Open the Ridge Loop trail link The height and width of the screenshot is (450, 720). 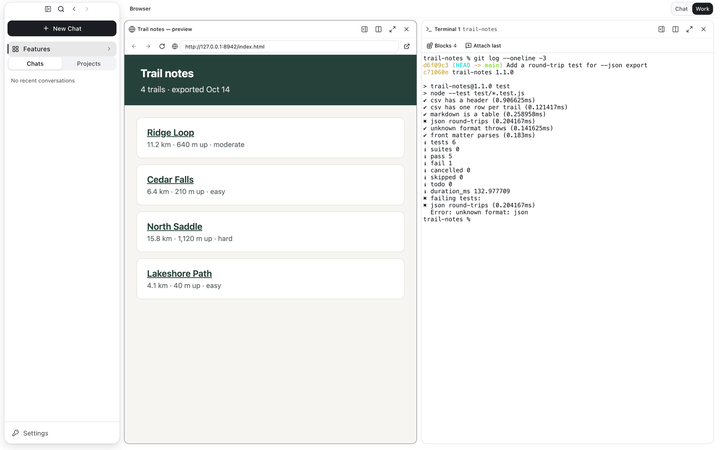pos(170,133)
